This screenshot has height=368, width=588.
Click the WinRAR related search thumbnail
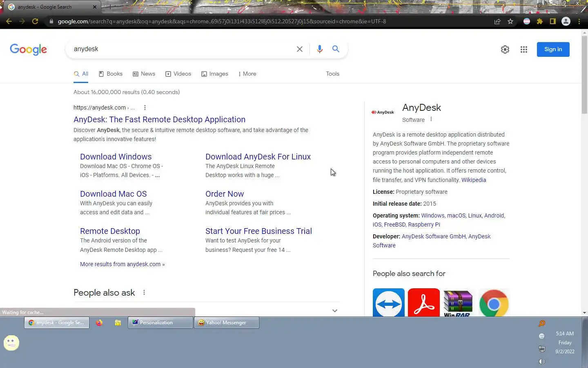458,303
